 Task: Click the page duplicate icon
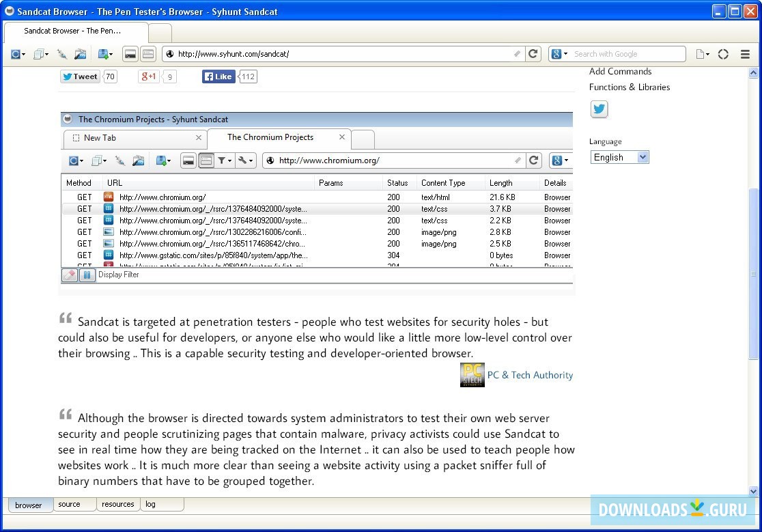point(38,53)
